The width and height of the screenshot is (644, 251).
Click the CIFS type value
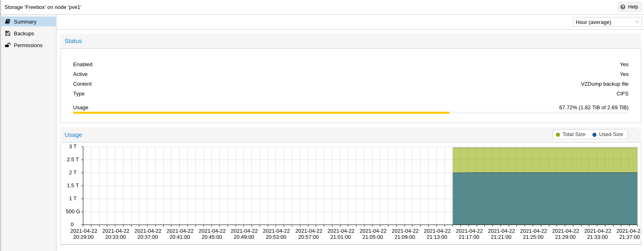point(622,93)
